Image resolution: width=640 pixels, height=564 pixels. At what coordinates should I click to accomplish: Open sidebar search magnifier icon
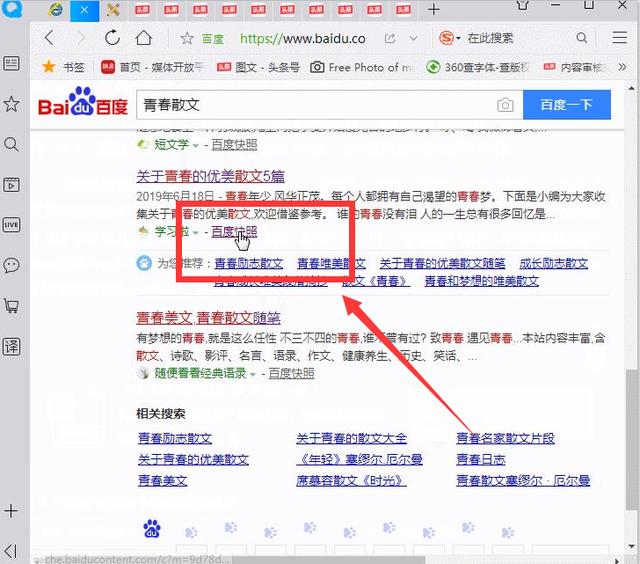[x=11, y=144]
